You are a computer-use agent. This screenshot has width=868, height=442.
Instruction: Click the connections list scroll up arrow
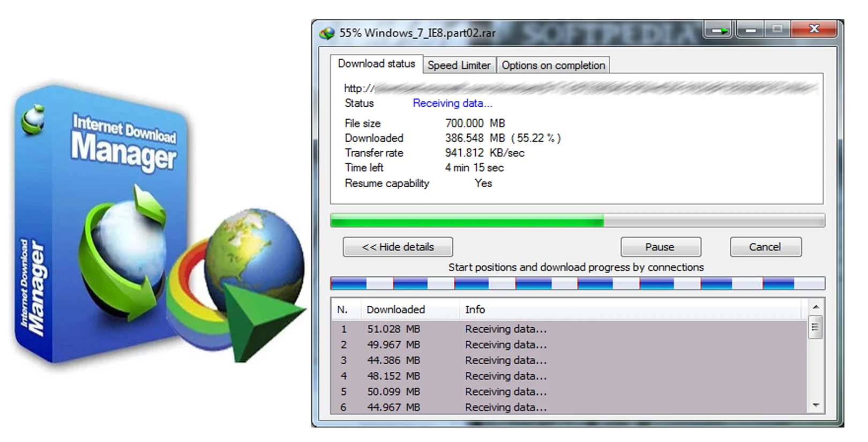click(x=815, y=307)
